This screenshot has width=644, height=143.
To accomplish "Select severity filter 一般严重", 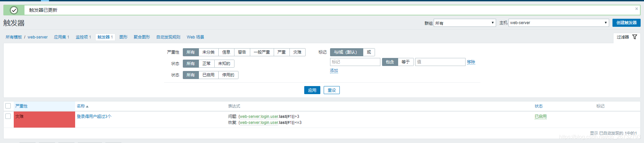I will (x=262, y=52).
